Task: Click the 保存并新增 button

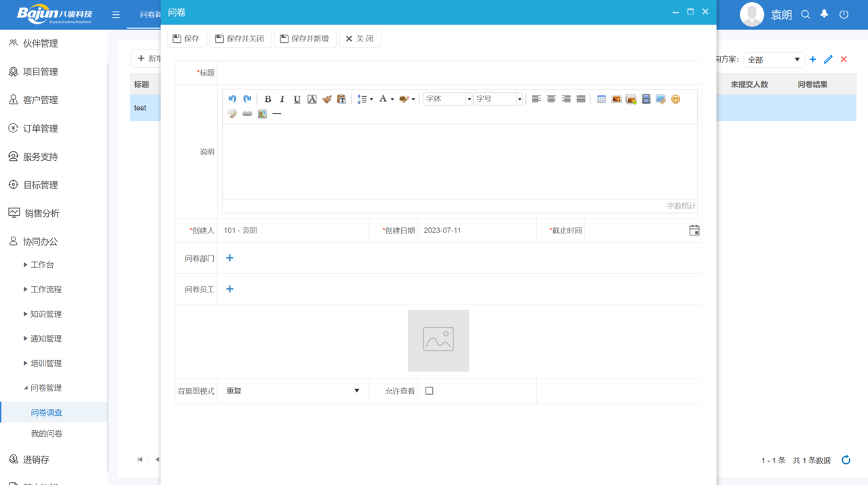Action: click(x=305, y=39)
